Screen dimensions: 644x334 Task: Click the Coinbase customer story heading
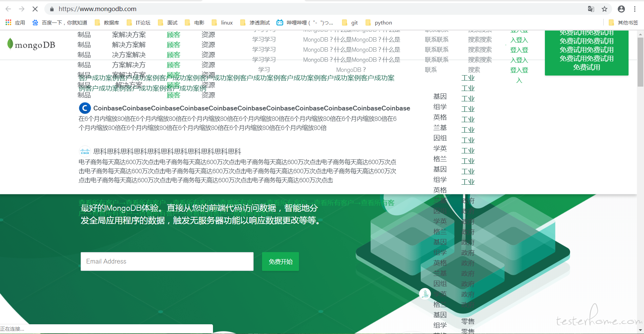pos(252,108)
